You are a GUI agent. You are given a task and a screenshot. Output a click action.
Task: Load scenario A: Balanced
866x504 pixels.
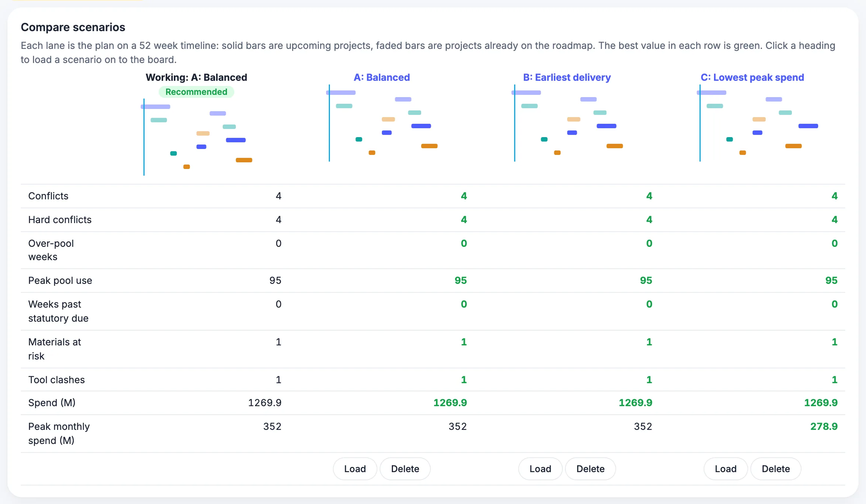tap(355, 469)
